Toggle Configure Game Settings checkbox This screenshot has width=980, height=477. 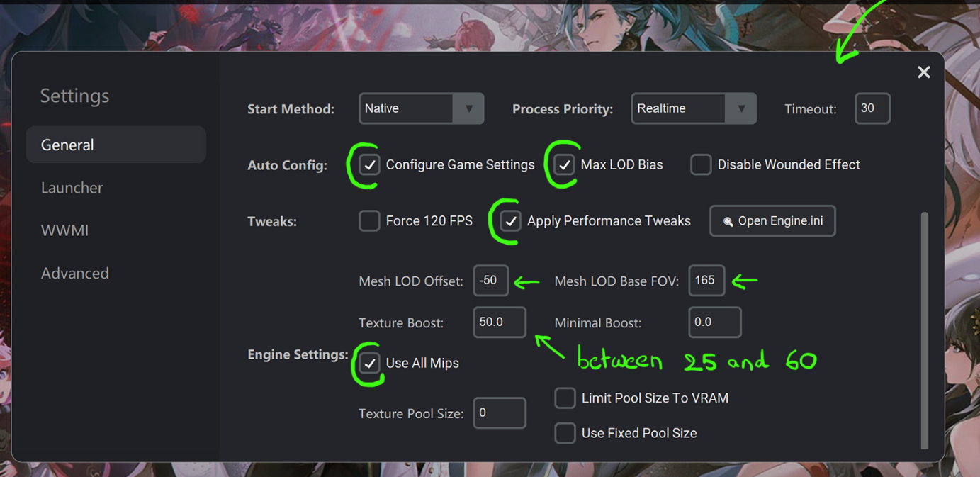coord(369,165)
